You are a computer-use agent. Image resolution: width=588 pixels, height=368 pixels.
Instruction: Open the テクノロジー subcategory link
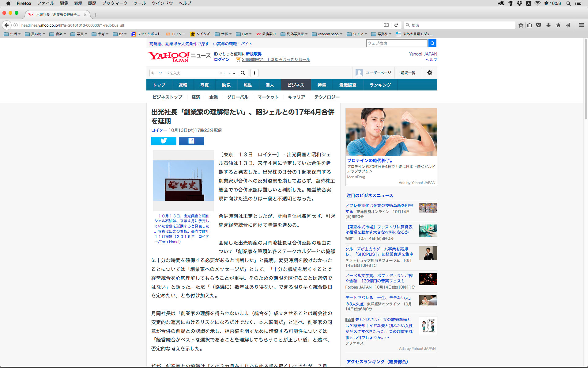[327, 97]
